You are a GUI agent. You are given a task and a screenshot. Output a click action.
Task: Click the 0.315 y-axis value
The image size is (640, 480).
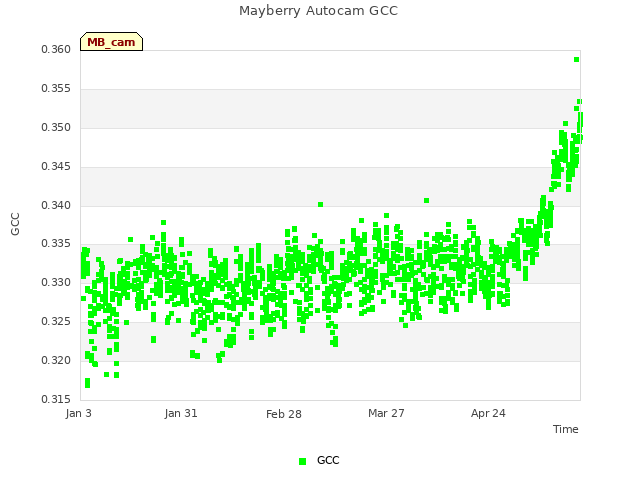click(x=56, y=399)
